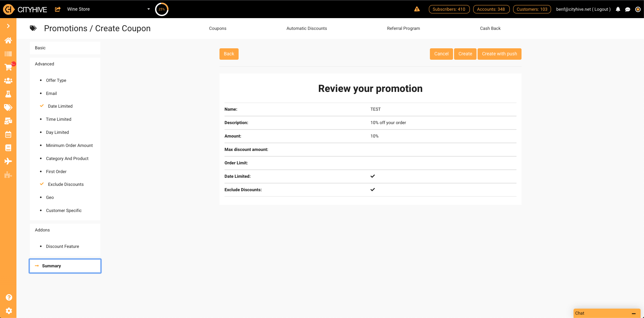Image resolution: width=644 pixels, height=318 pixels.
Task: Click the Back button
Action: tap(229, 54)
